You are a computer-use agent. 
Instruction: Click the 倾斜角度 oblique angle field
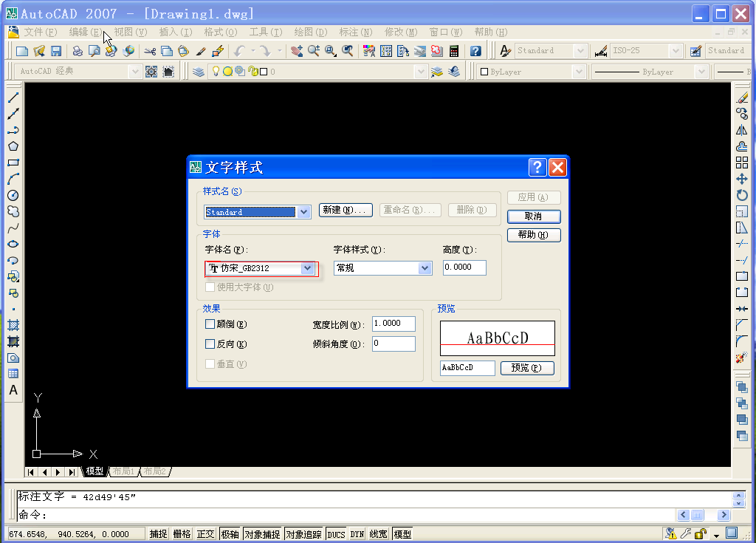394,344
